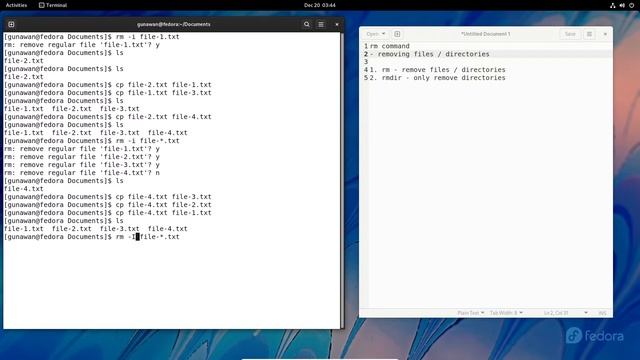Viewport: 640px width, 360px height.
Task: Click 'cp file-2.txt file-1.txt' in the terminal
Action: [x=164, y=85]
